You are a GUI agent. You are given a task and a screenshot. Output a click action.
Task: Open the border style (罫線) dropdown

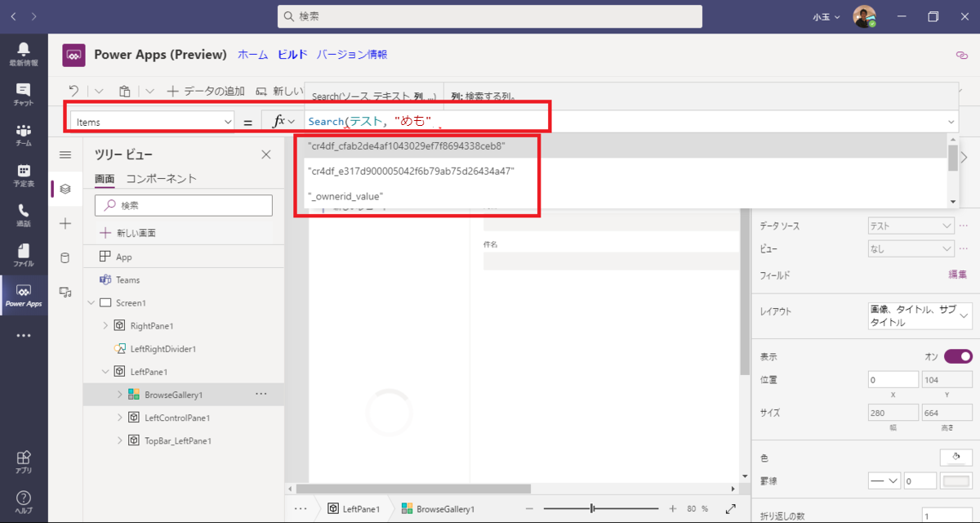coord(884,481)
